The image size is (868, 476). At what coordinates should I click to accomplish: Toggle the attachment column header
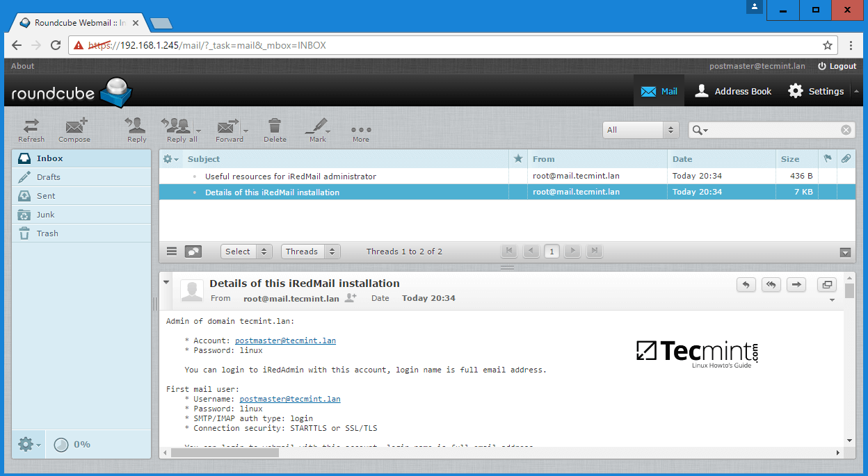(x=846, y=158)
